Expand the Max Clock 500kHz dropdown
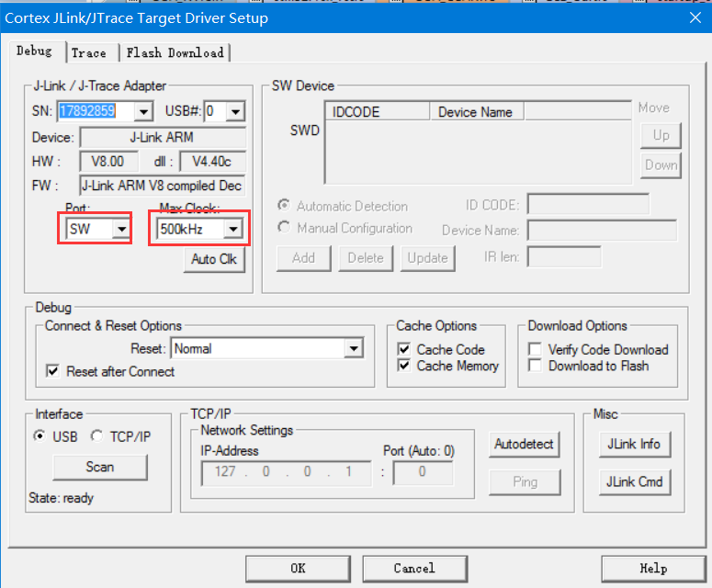The width and height of the screenshot is (712, 588). pyautogui.click(x=233, y=229)
